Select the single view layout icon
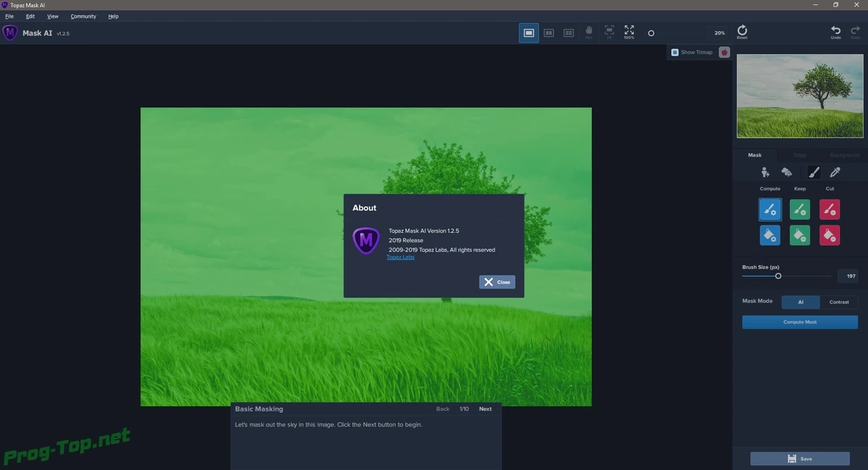Screen dimensions: 868x470 coord(529,33)
